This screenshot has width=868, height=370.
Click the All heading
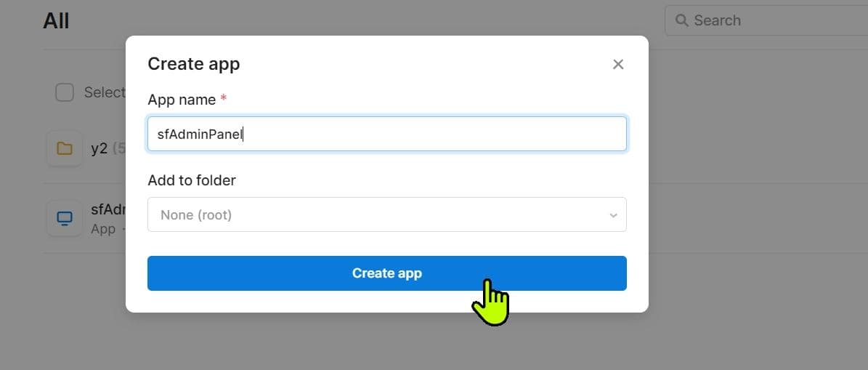pos(56,21)
